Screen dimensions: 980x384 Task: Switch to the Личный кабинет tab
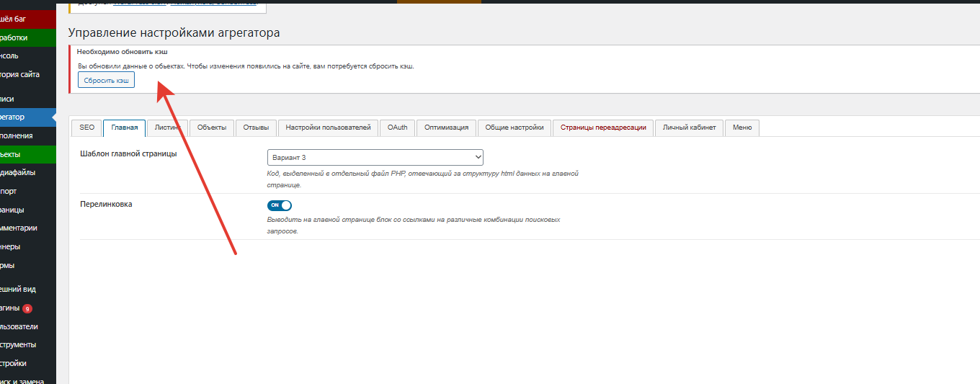[689, 128]
